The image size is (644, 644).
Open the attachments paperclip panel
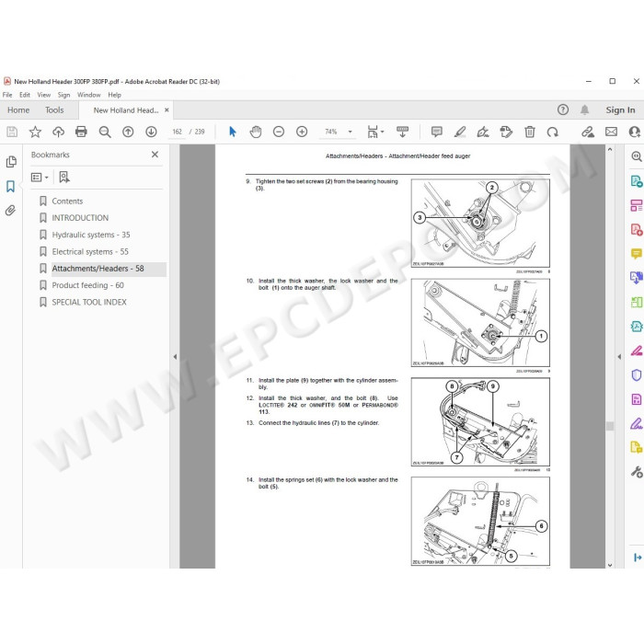[x=11, y=211]
